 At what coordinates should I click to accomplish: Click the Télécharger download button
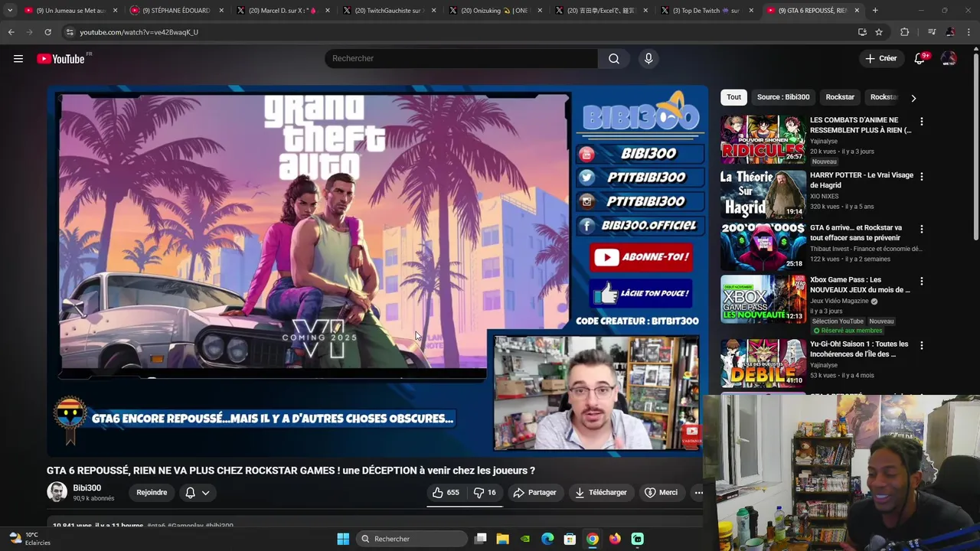601,493
